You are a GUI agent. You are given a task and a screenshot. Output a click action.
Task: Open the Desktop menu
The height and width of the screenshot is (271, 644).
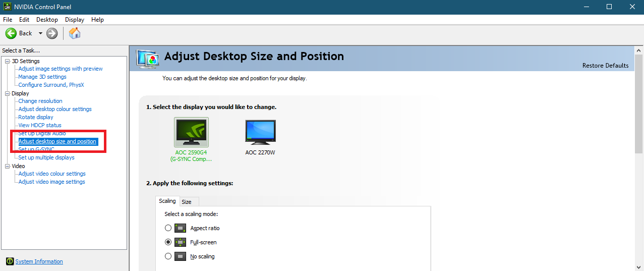[x=47, y=20]
